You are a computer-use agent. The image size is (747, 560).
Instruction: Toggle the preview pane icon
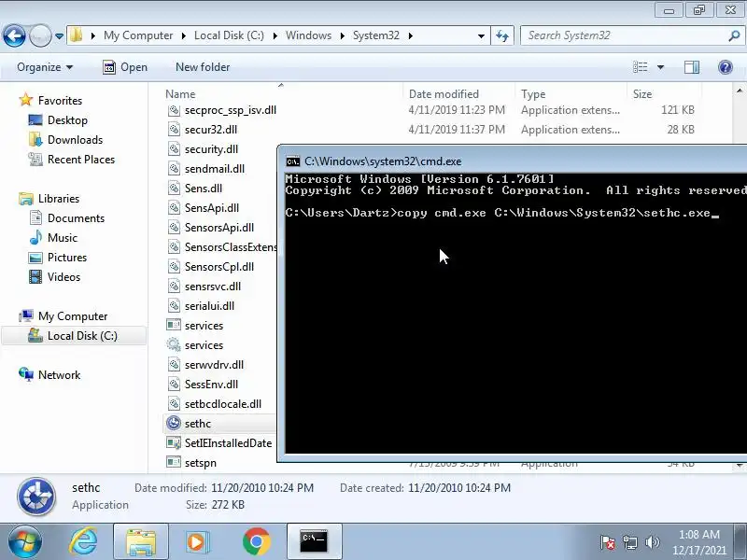coord(692,67)
